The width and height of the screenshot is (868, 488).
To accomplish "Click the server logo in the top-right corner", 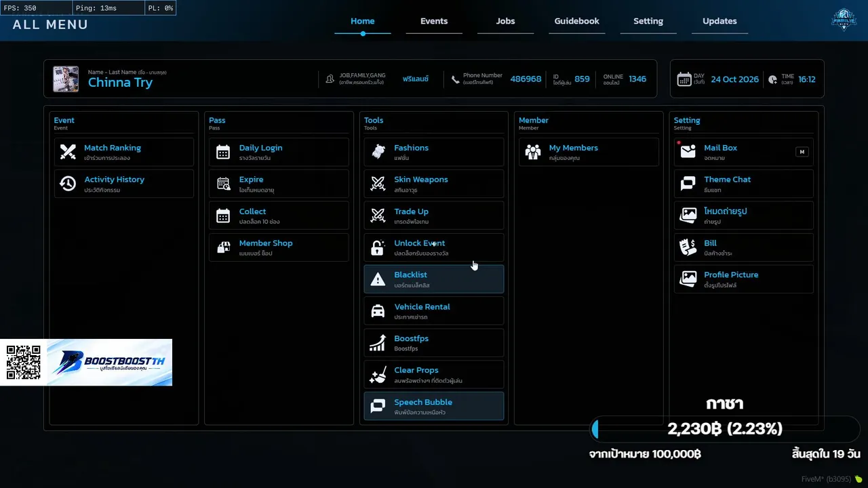I will pyautogui.click(x=844, y=20).
